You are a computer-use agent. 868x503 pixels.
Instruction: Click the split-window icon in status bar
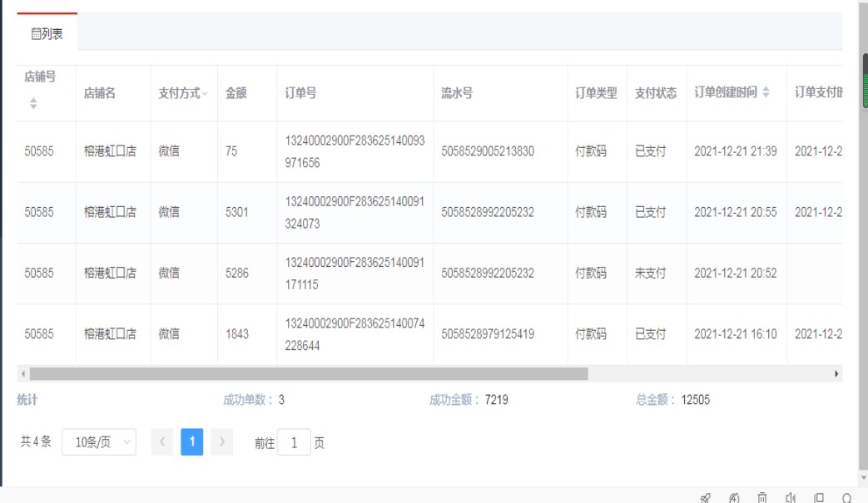click(x=819, y=497)
